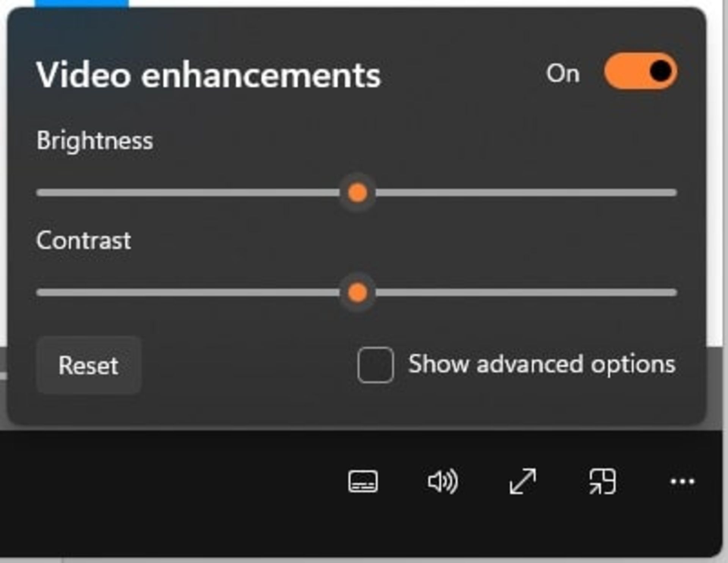
Task: Click the Brightness label
Action: tap(95, 141)
